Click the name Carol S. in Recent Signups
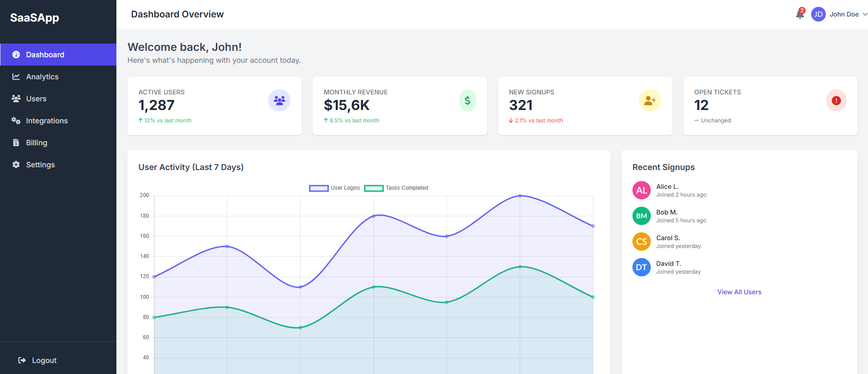Screen dimensions: 868x374 668,238
